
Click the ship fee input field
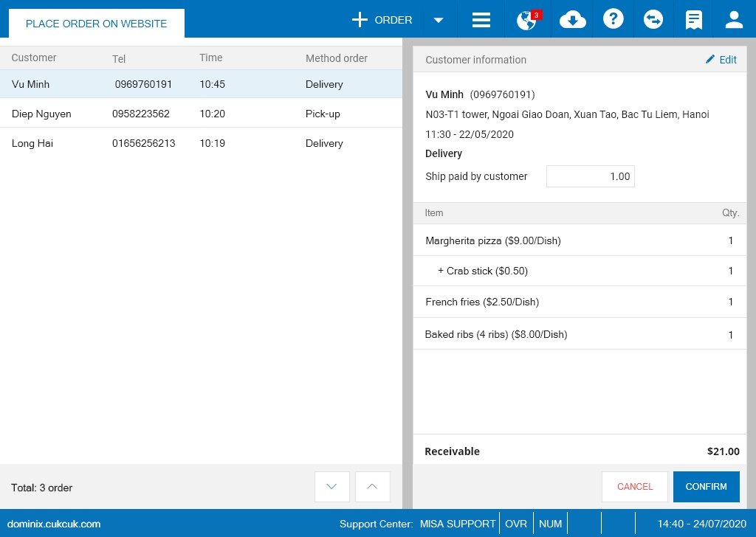590,176
